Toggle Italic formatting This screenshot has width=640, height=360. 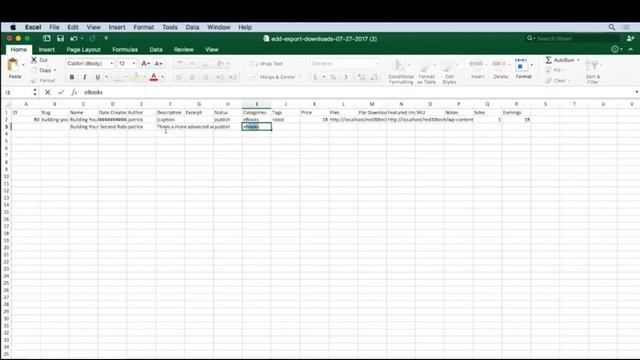pyautogui.click(x=84, y=77)
